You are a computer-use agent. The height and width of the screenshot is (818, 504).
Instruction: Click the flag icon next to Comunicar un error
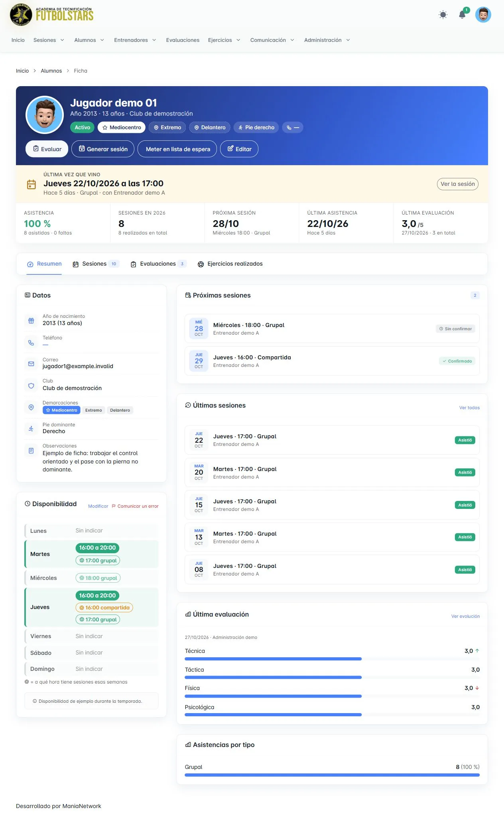pyautogui.click(x=114, y=506)
